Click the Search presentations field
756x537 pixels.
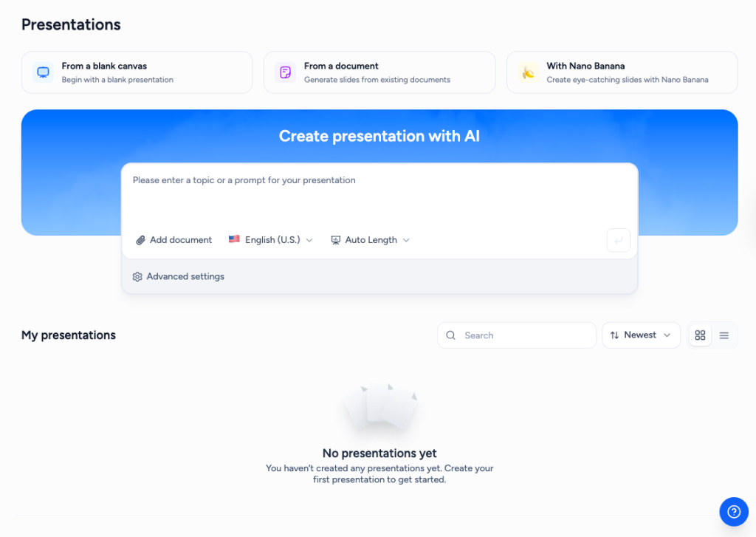click(x=524, y=335)
